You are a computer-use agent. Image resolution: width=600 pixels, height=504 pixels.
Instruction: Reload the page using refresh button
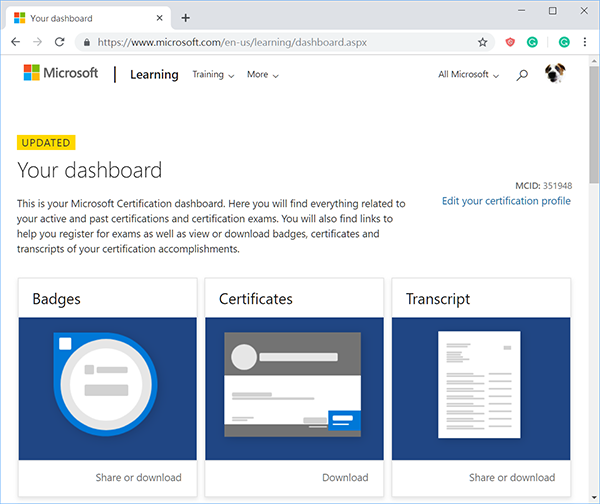click(60, 43)
